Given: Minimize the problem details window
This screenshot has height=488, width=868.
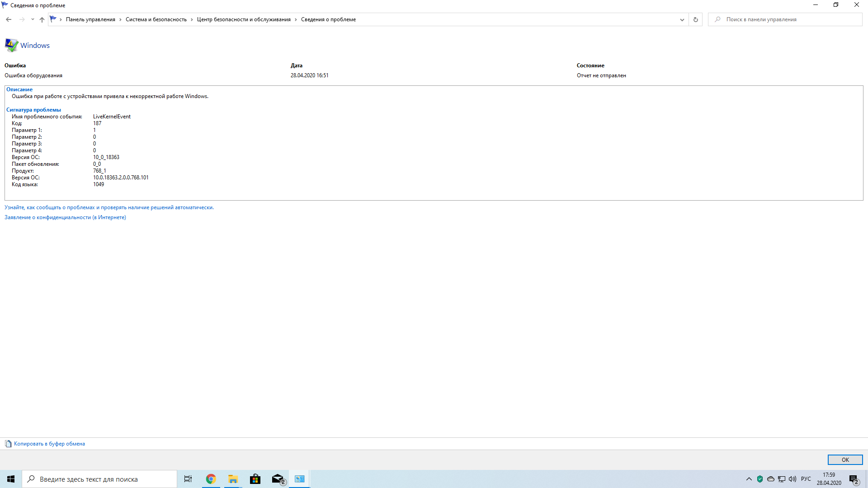Looking at the screenshot, I should (816, 5).
